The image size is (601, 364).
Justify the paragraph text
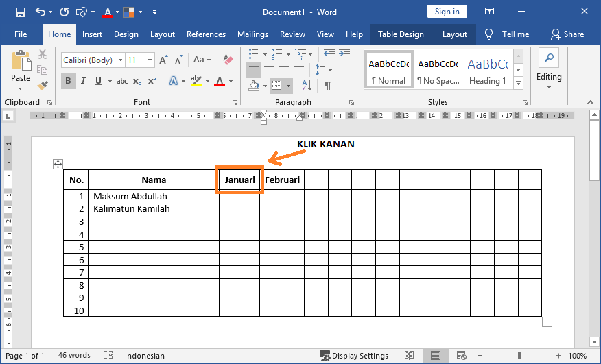click(299, 70)
